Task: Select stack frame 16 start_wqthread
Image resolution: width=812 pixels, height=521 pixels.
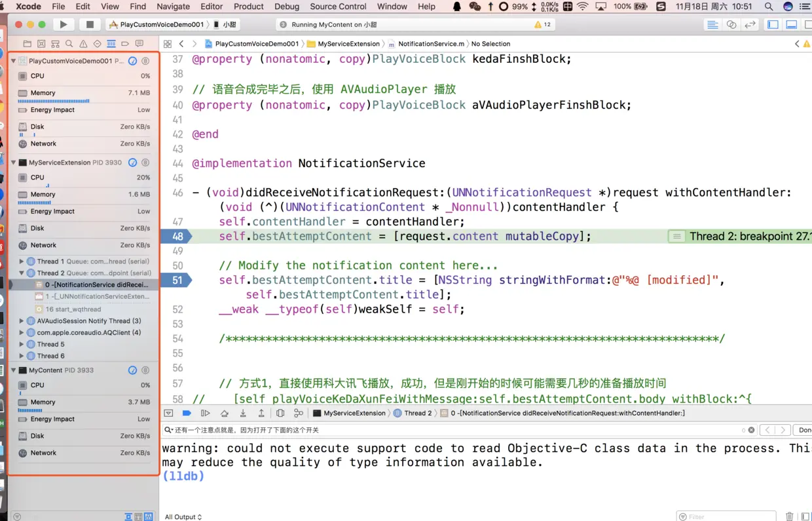Action: pos(69,309)
